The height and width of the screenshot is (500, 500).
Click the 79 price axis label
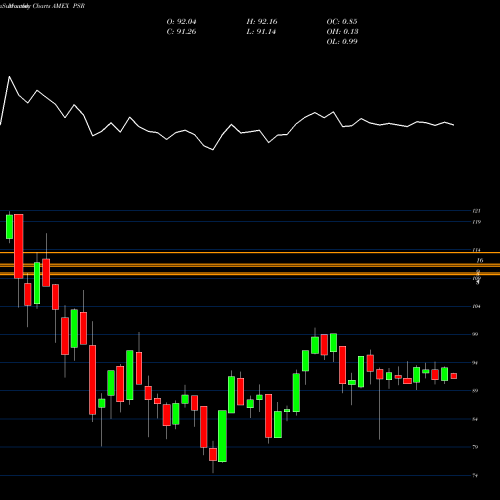[476, 447]
